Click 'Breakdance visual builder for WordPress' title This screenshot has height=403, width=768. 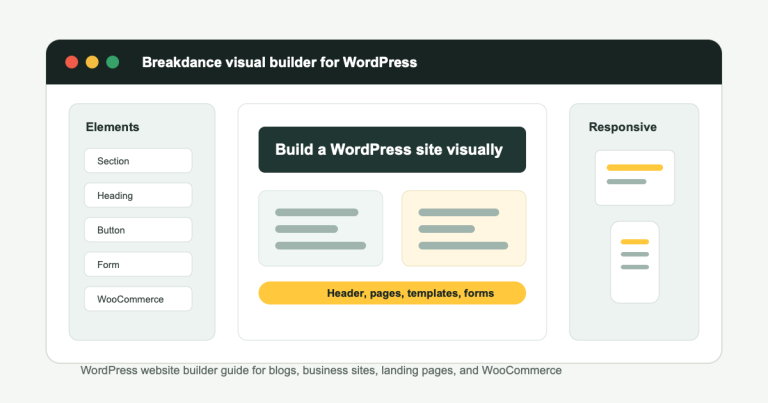(280, 62)
